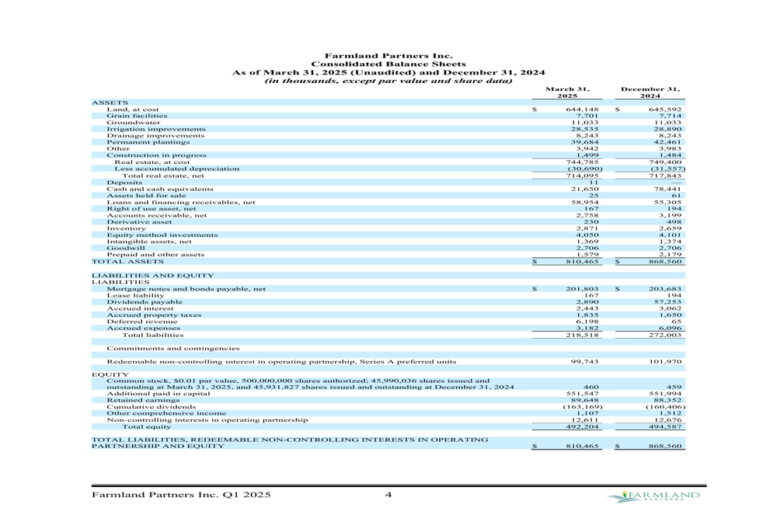Select the "Land, at cost" row label
This screenshot has height=532, width=777.
(133, 110)
